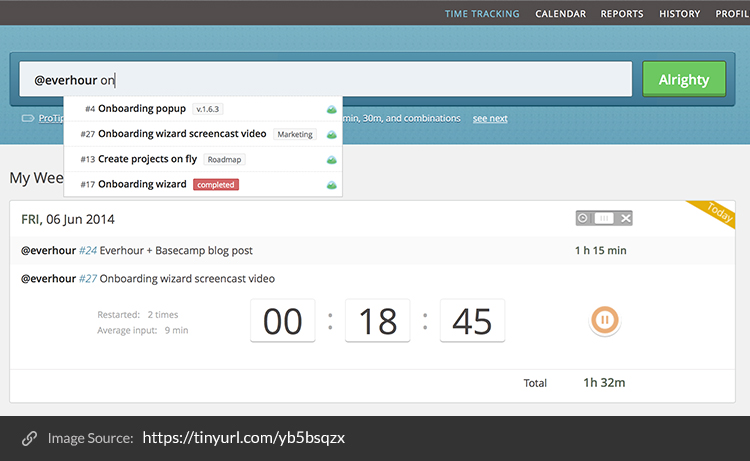
Task: Click the red completed badge
Action: (x=216, y=185)
